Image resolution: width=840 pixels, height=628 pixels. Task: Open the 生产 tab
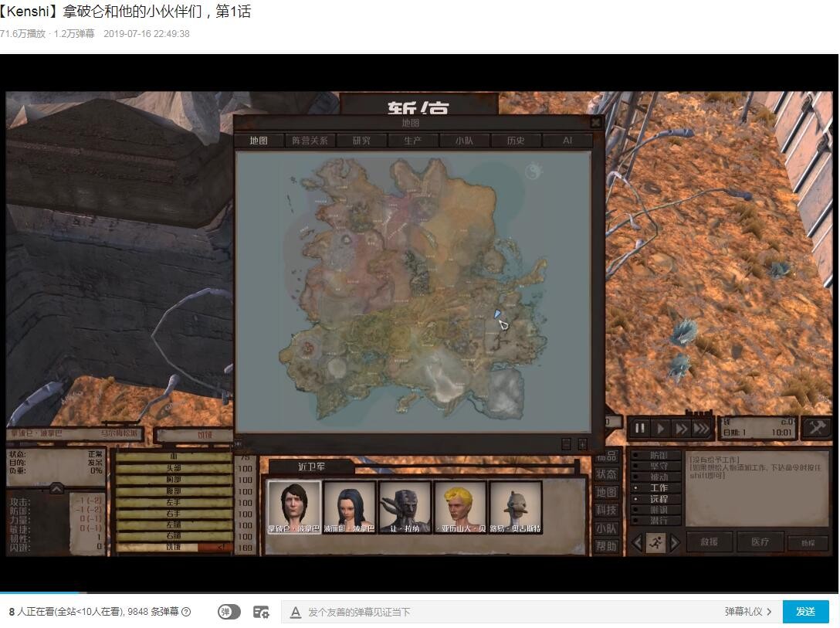pyautogui.click(x=412, y=141)
